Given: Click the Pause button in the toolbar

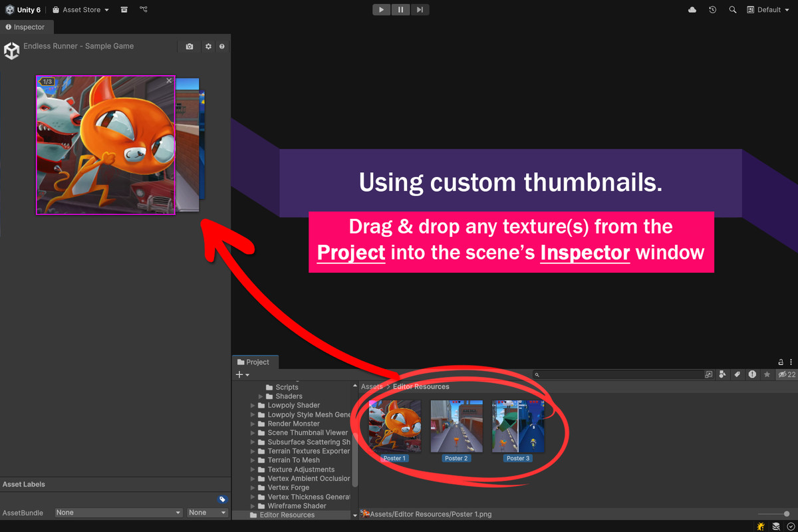Looking at the screenshot, I should pos(400,10).
